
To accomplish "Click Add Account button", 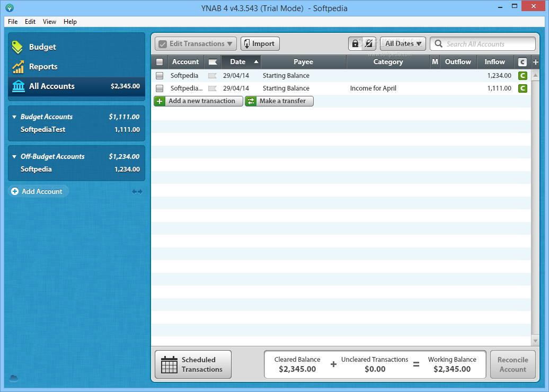I will click(38, 191).
